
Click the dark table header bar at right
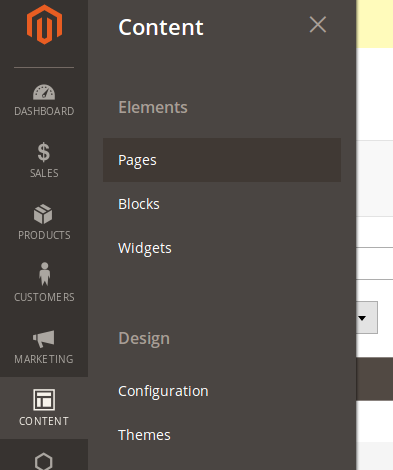pyautogui.click(x=374, y=379)
